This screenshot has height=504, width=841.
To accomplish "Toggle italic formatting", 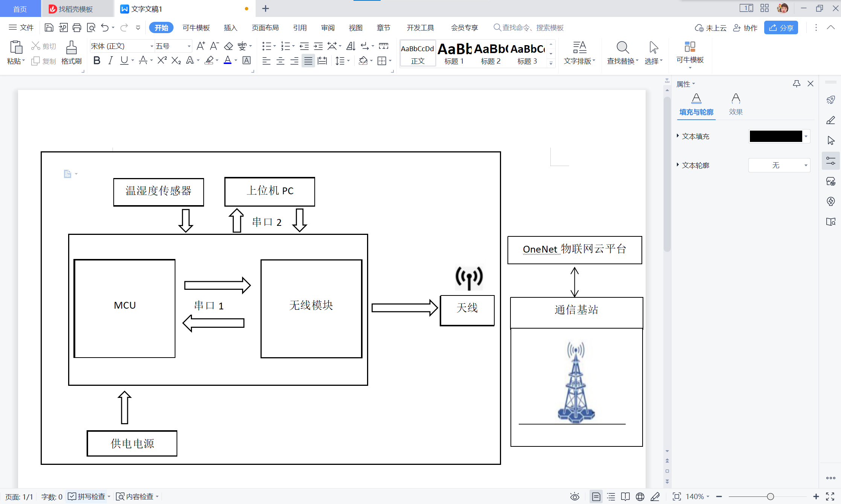I will pos(110,60).
